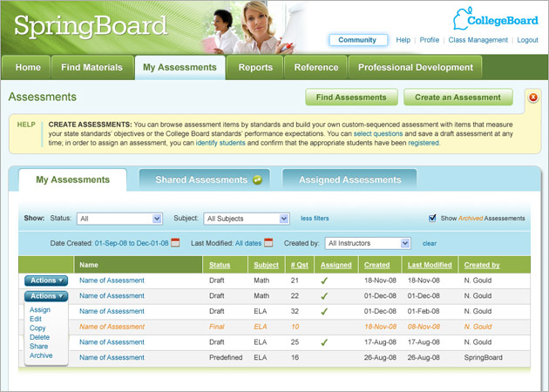Screen dimensions: 549x392
Task: Toggle the Show Archived Assessments checkbox
Action: [432, 218]
